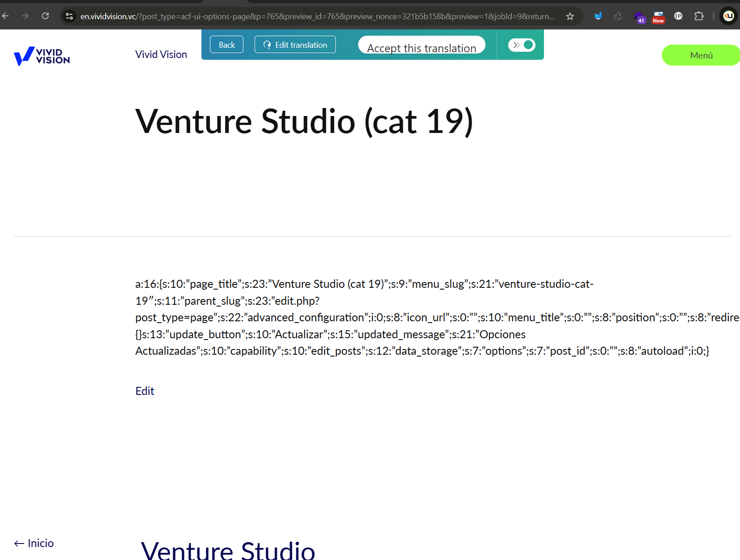
Task: Toggle the translation bar switch
Action: 522,45
